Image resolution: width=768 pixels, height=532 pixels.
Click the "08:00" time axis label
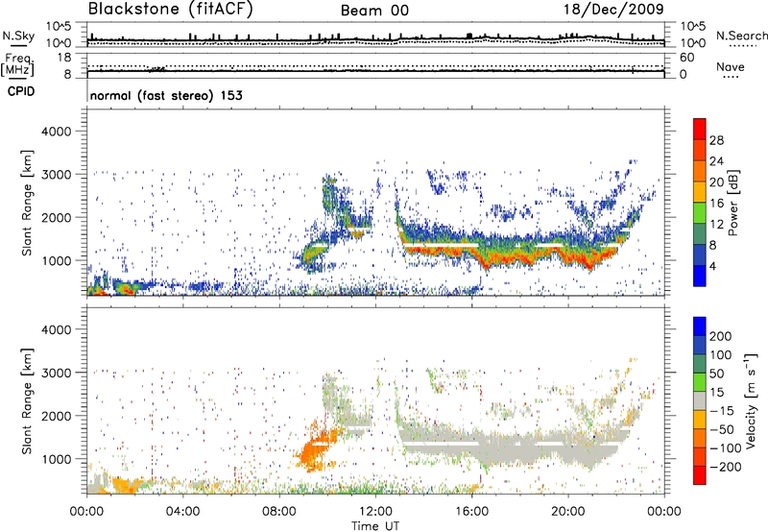point(279,512)
